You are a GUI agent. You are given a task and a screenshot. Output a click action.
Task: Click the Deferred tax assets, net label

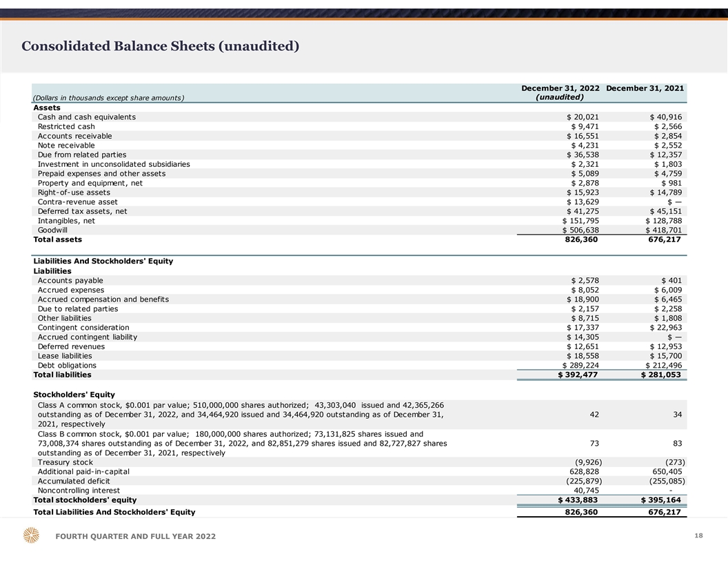[x=82, y=211]
